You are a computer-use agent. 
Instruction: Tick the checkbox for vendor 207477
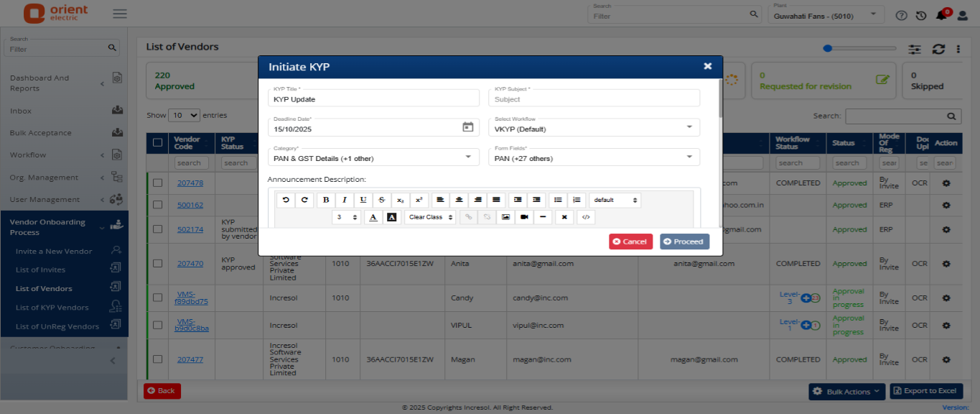click(x=157, y=359)
